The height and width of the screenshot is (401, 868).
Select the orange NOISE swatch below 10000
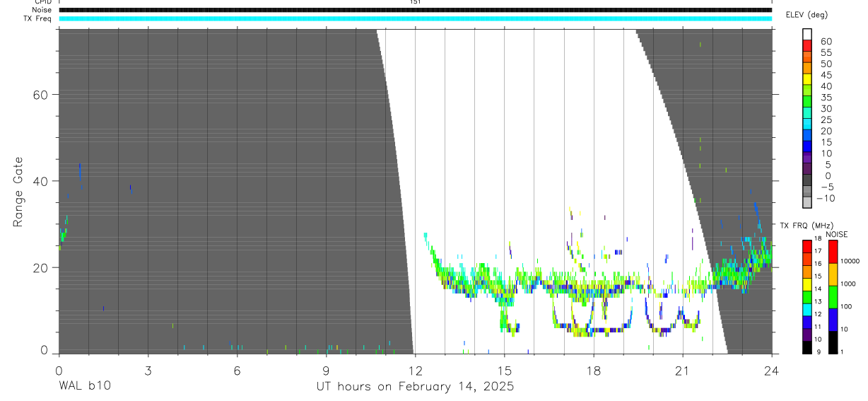(833, 274)
